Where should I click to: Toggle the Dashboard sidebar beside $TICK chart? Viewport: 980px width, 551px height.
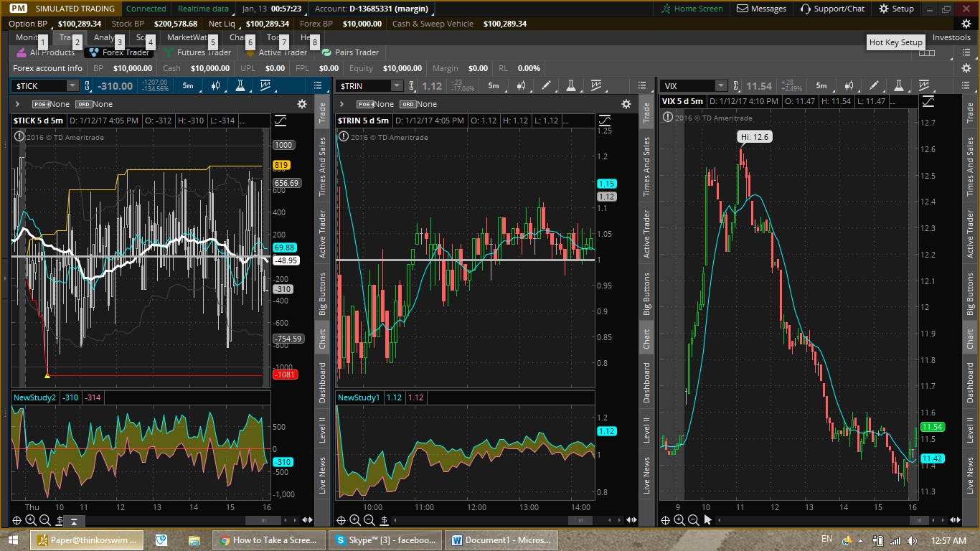coord(322,382)
